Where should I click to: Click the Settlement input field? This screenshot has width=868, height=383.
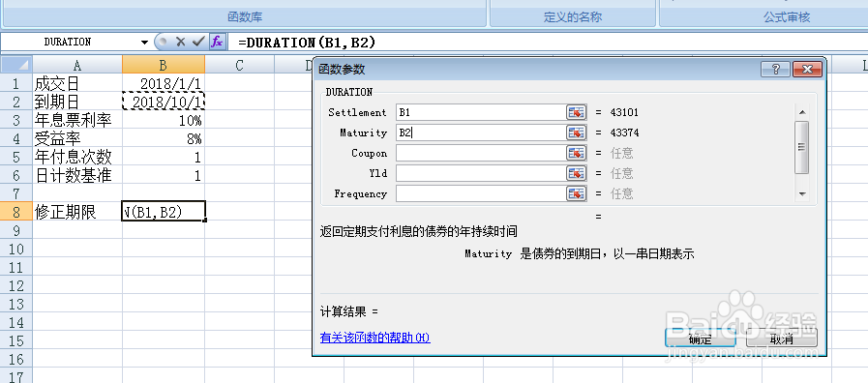coord(481,112)
